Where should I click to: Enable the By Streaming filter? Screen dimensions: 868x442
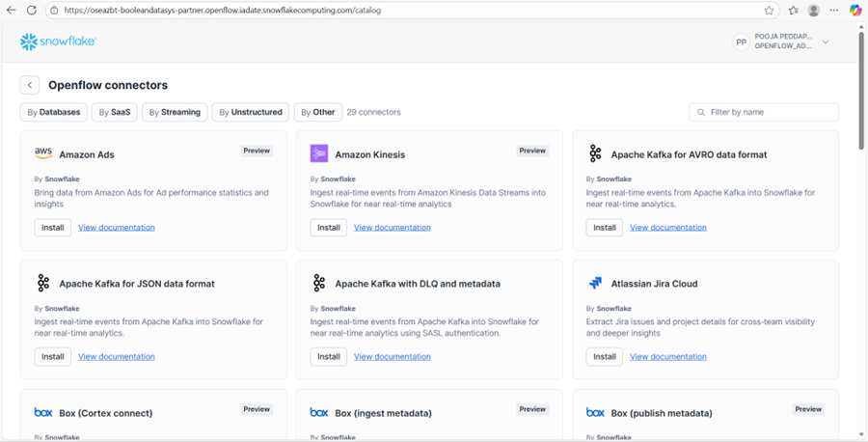coord(175,112)
